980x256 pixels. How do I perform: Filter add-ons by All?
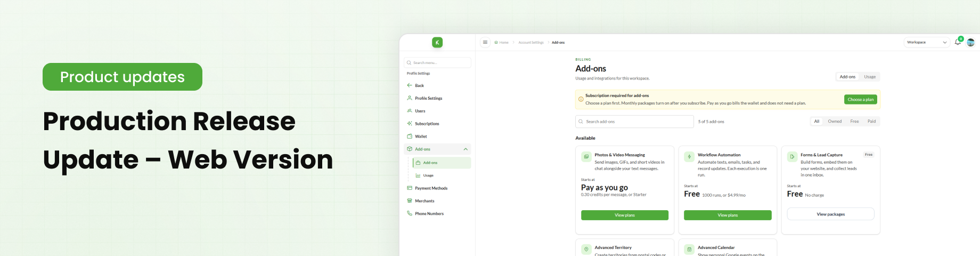pos(816,122)
